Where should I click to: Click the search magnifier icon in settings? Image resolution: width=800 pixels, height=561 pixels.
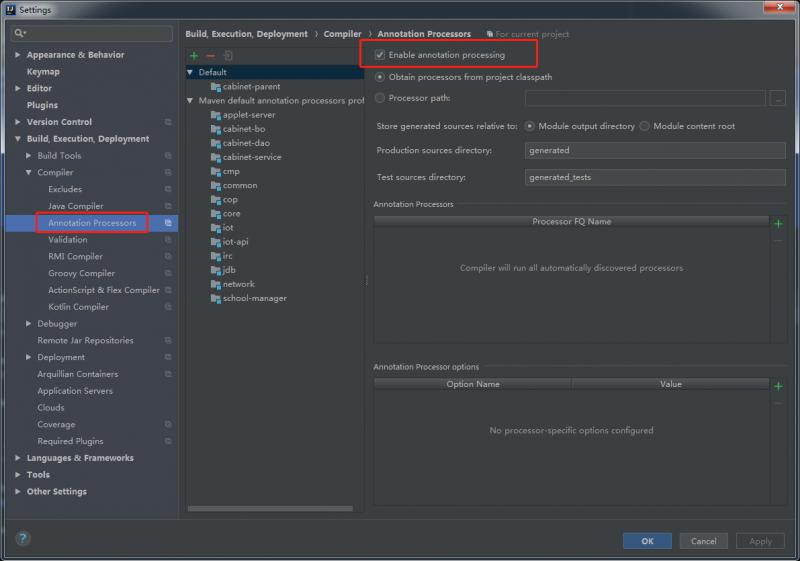tap(20, 33)
